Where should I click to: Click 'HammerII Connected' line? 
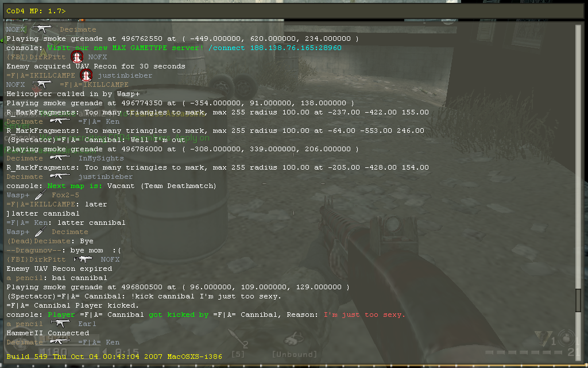click(48, 333)
